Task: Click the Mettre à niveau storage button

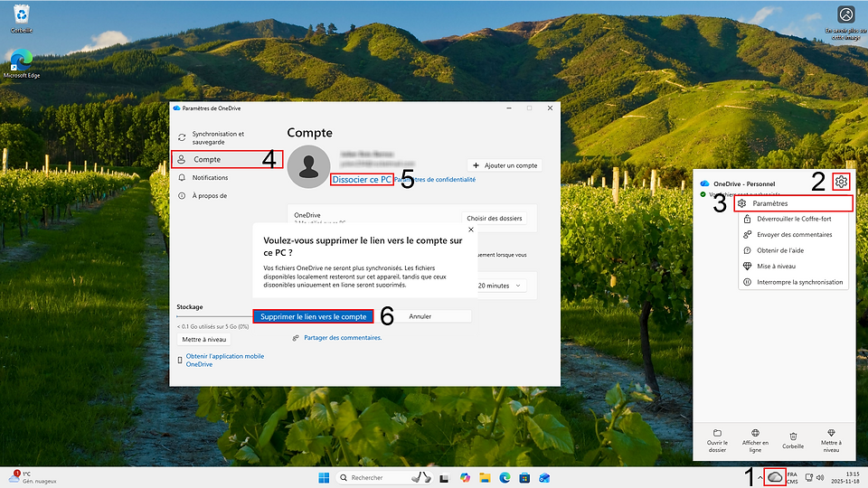Action: (x=204, y=339)
